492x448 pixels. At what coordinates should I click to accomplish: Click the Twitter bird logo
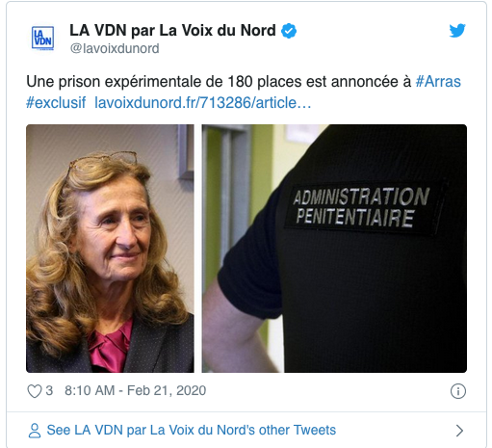[x=457, y=31]
